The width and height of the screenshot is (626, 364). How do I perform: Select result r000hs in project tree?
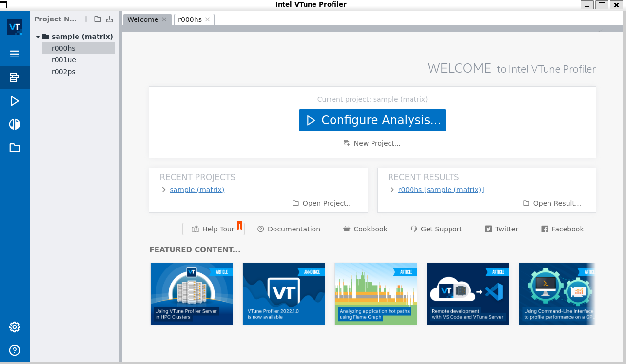(78, 48)
